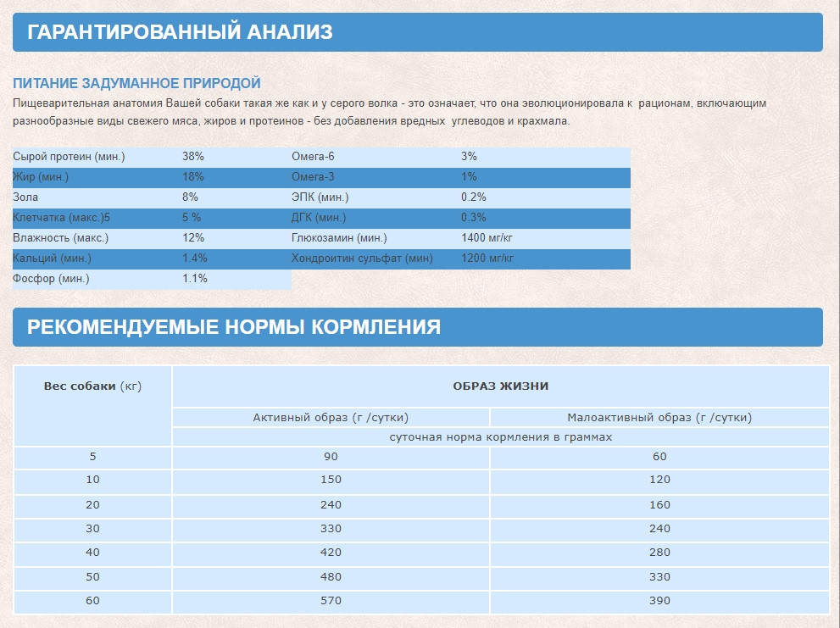
Task: Click low-activity norm 160 cell
Action: click(x=659, y=505)
